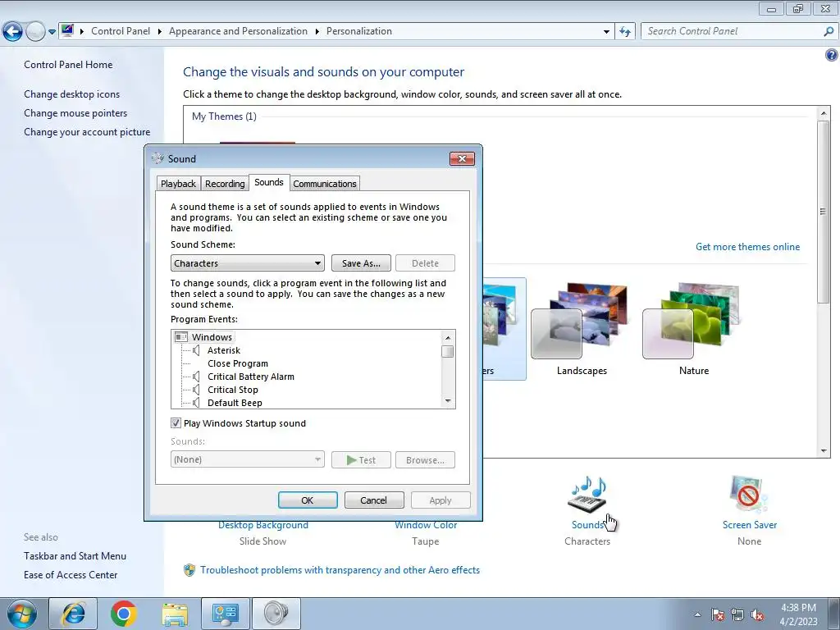
Task: Open Control Panel Home link
Action: coord(68,64)
